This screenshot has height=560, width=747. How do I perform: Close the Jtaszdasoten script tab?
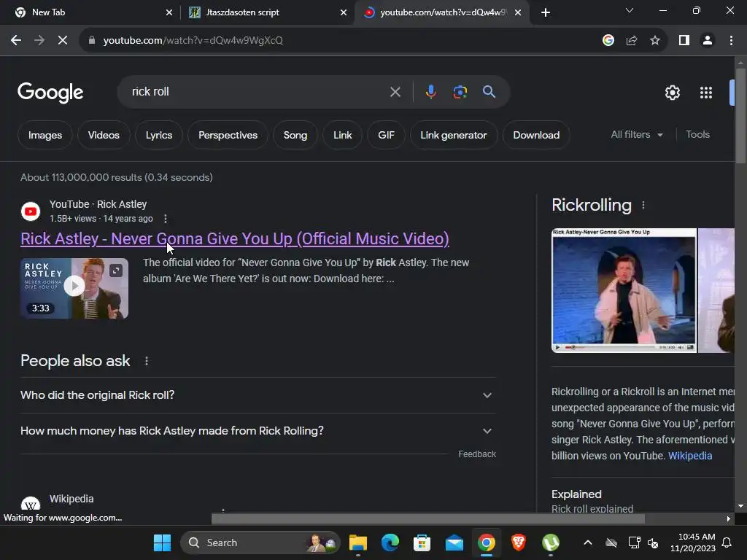[344, 13]
